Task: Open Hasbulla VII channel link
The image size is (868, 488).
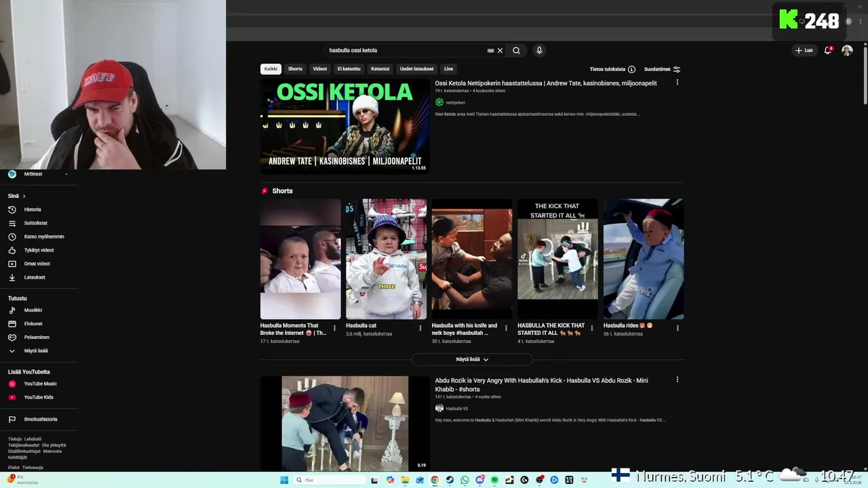Action: pyautogui.click(x=457, y=409)
